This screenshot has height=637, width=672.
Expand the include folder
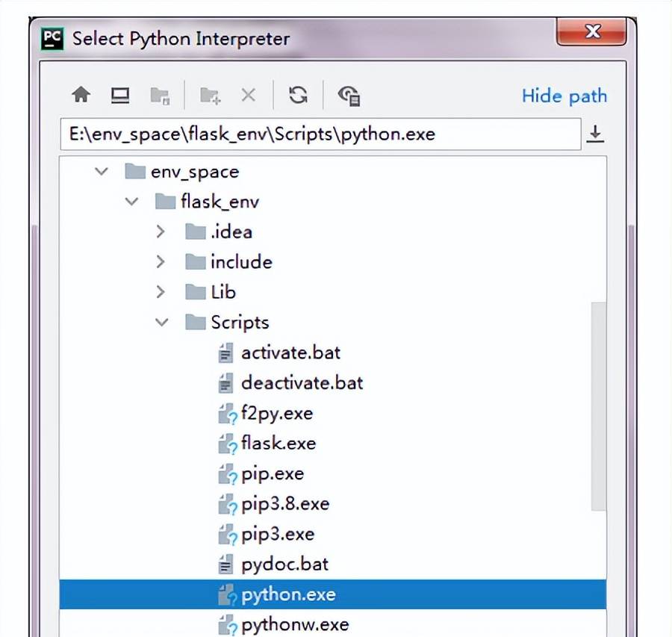(161, 262)
